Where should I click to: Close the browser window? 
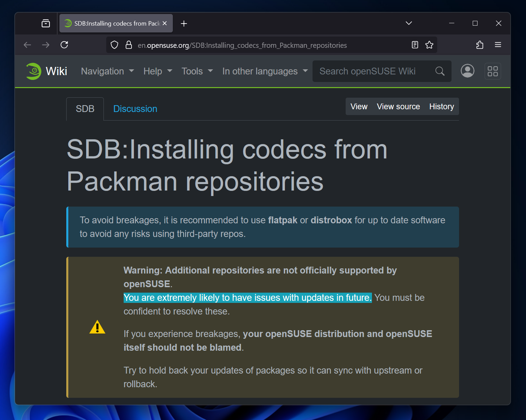point(499,23)
